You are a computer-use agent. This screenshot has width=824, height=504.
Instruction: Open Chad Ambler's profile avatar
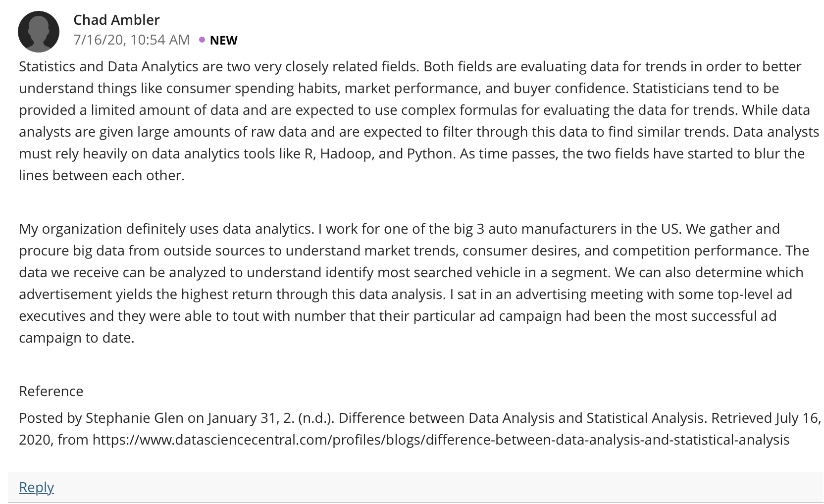click(39, 32)
